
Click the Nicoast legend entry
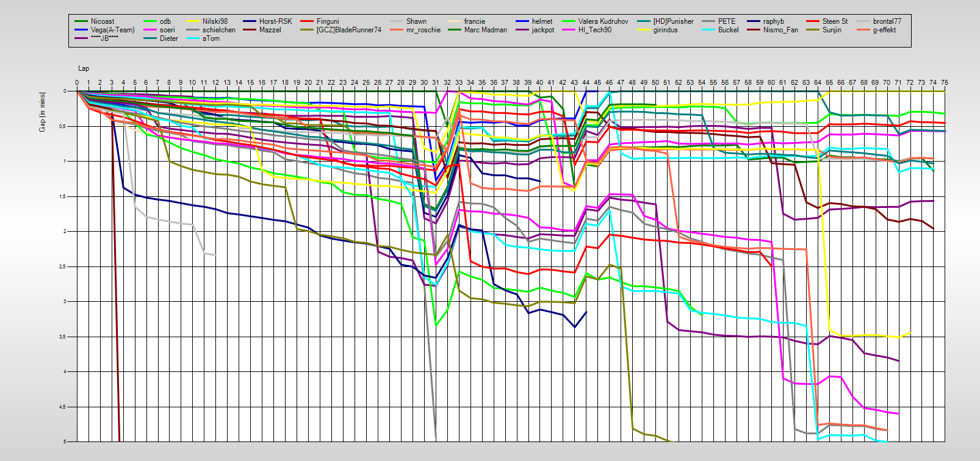coord(102,21)
